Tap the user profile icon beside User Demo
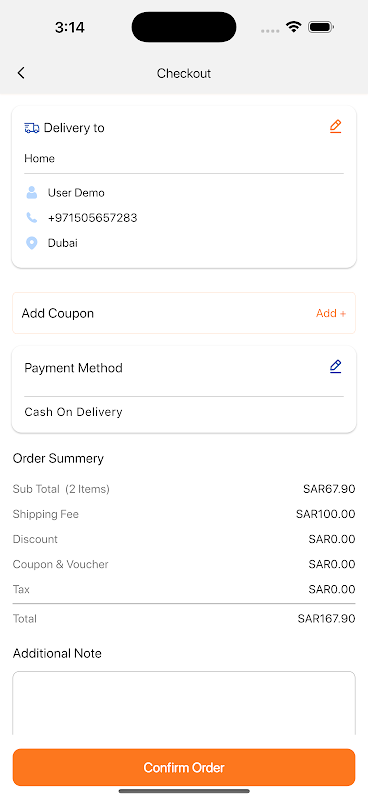 click(32, 192)
